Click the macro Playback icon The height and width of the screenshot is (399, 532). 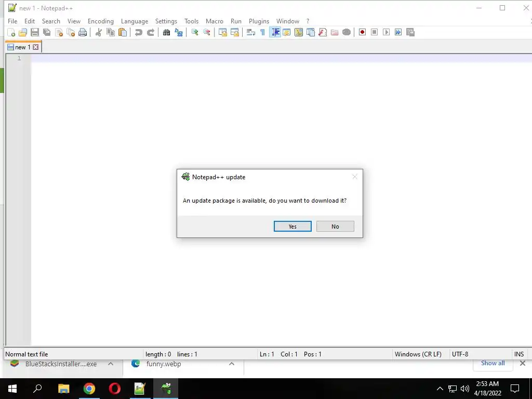[386, 32]
